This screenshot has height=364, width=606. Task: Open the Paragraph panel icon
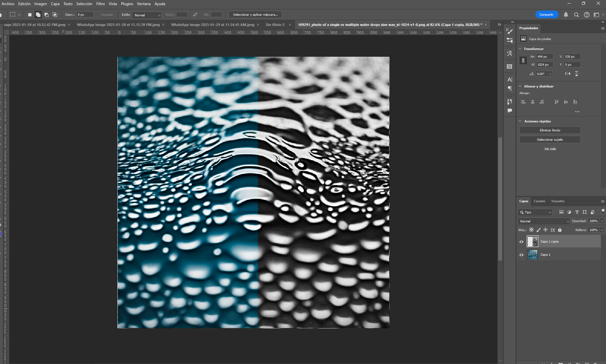tap(509, 88)
